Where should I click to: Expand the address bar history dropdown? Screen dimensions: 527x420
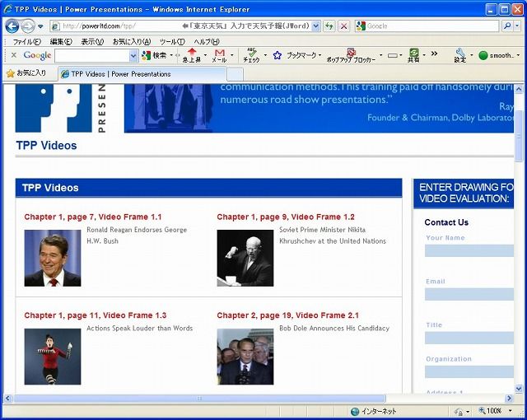(316, 26)
